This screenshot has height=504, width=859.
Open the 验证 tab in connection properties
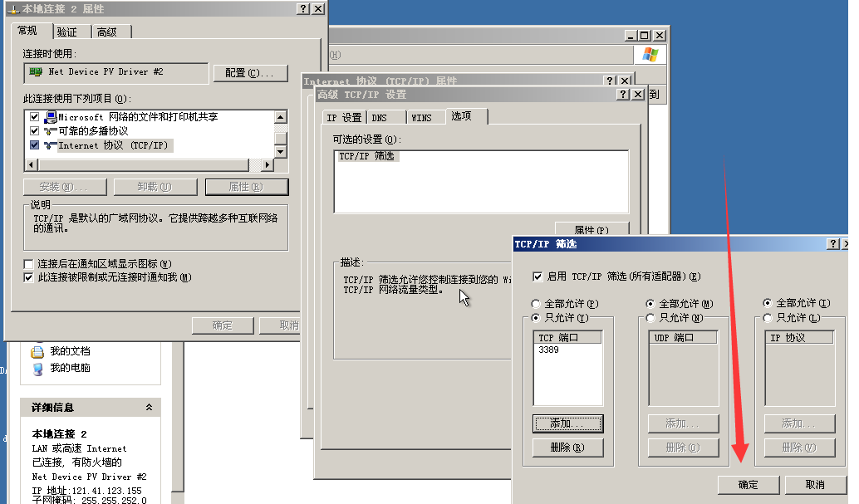(x=66, y=32)
